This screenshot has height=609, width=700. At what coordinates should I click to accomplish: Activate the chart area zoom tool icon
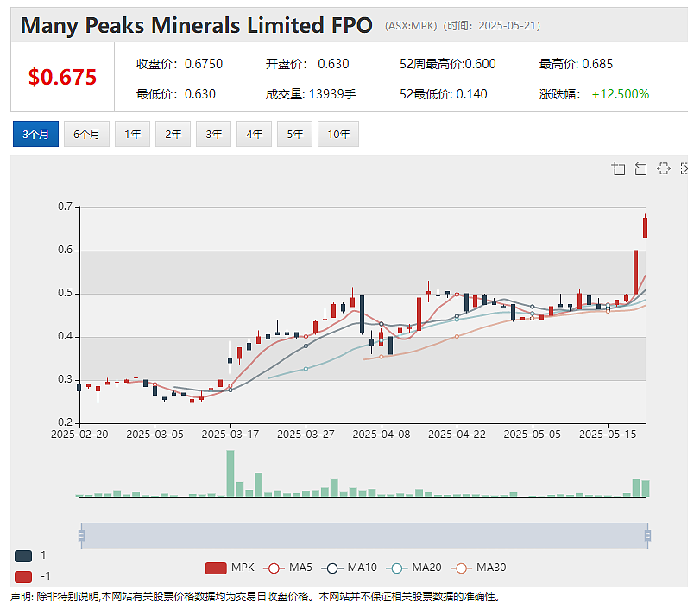pos(618,168)
